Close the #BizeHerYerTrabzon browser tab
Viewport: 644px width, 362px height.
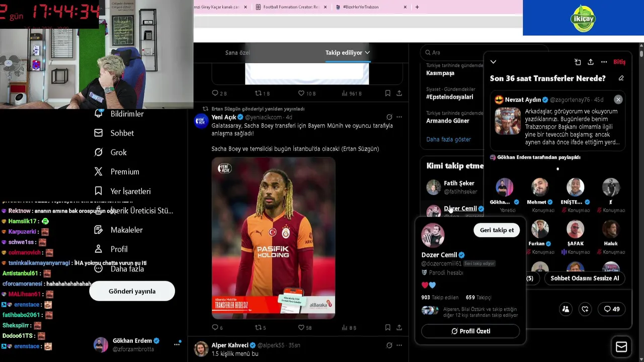click(405, 7)
